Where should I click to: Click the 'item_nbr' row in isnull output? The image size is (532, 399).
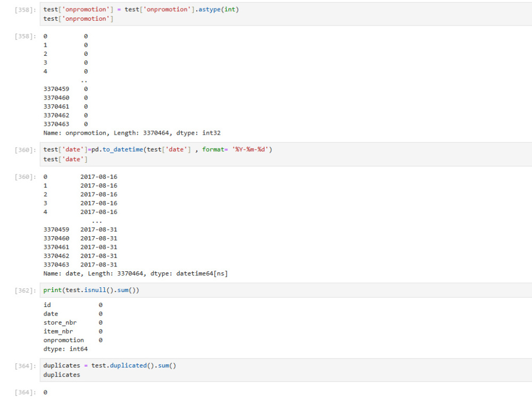pyautogui.click(x=73, y=331)
